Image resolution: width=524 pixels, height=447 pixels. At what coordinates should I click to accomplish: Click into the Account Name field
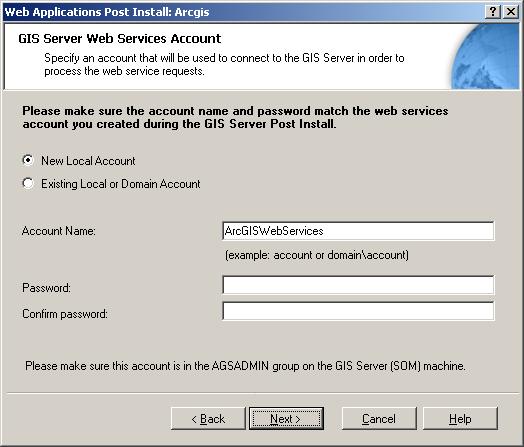click(x=358, y=231)
